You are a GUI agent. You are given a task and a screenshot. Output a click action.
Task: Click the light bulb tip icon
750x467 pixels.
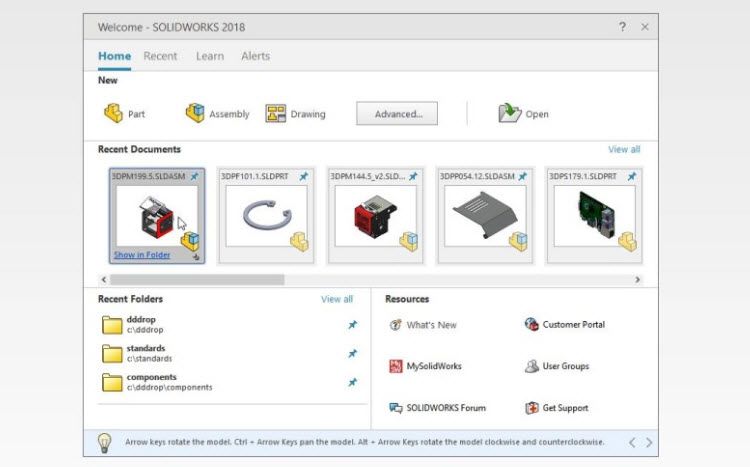[104, 443]
